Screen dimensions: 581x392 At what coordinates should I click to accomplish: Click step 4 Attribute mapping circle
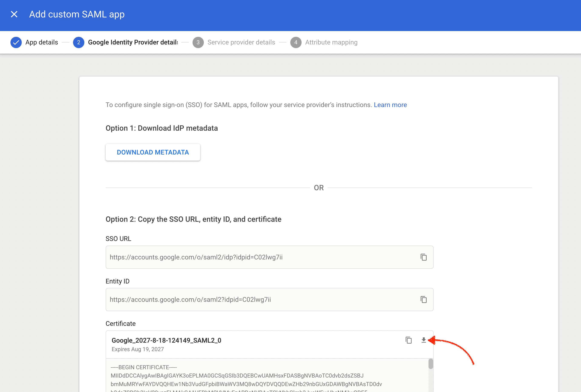(296, 42)
